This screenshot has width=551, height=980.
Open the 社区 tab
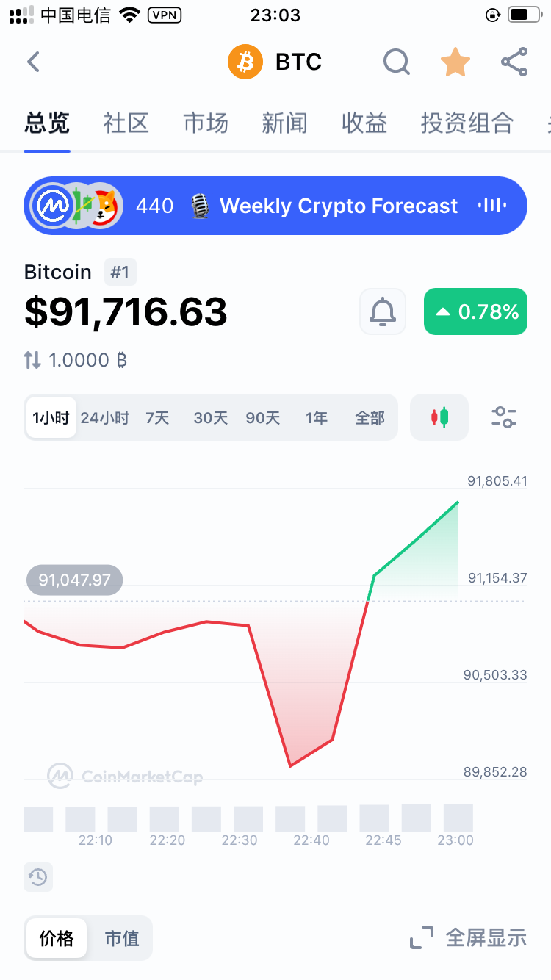coord(126,123)
